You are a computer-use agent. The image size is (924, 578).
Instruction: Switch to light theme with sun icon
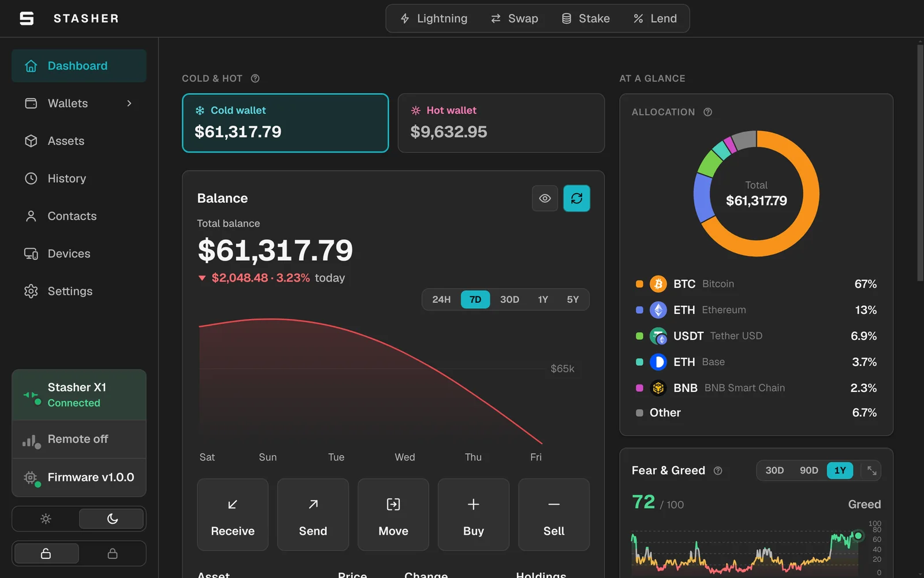click(x=46, y=519)
